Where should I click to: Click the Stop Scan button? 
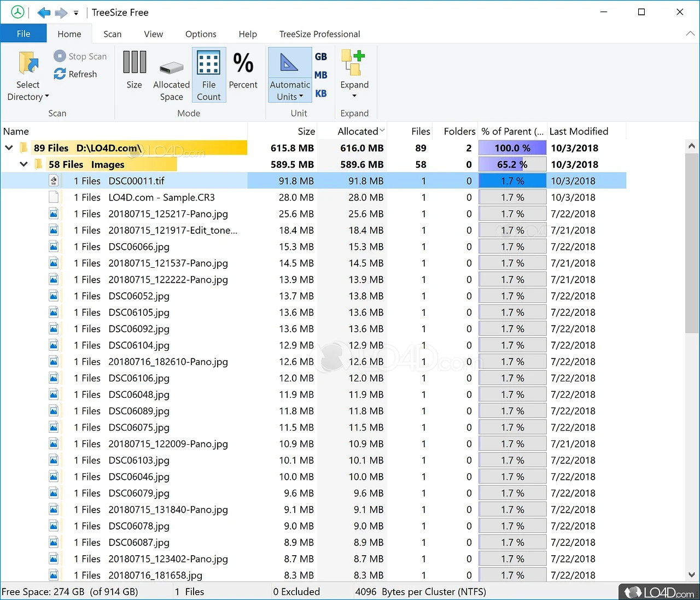[80, 56]
